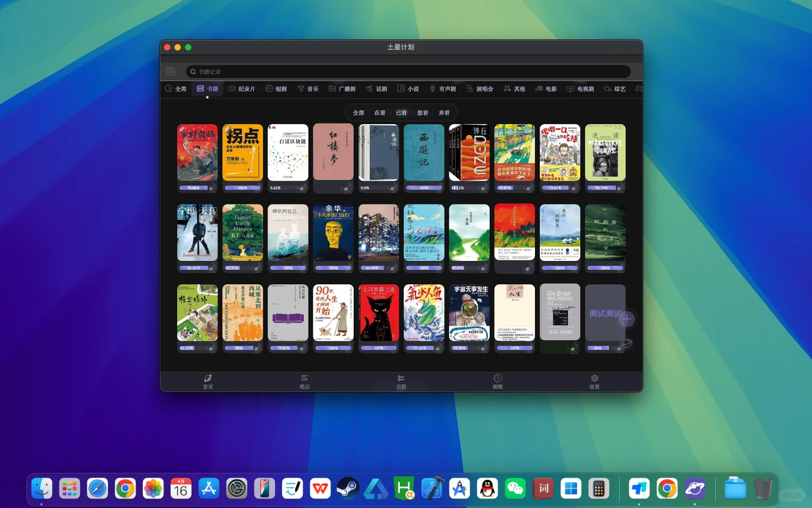Viewport: 812px width, 508px height.
Task: Focus the 书籍记录 search field
Action: tap(408, 71)
